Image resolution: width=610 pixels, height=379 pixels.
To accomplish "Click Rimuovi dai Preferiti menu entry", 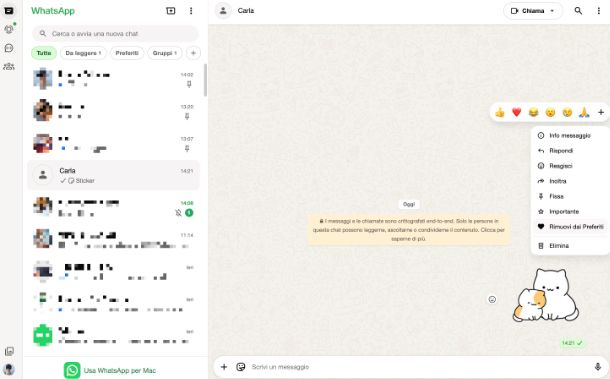I will 570,226.
